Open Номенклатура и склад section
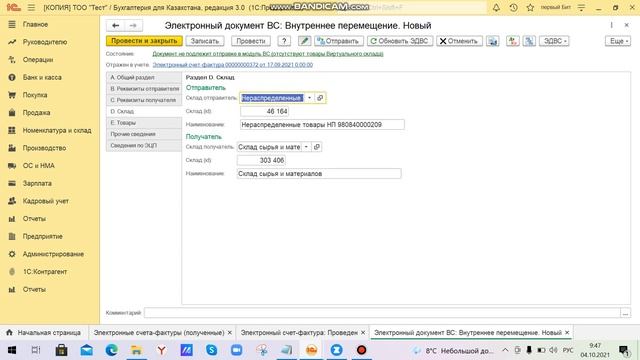Image resolution: width=640 pixels, height=360 pixels. pos(57,130)
